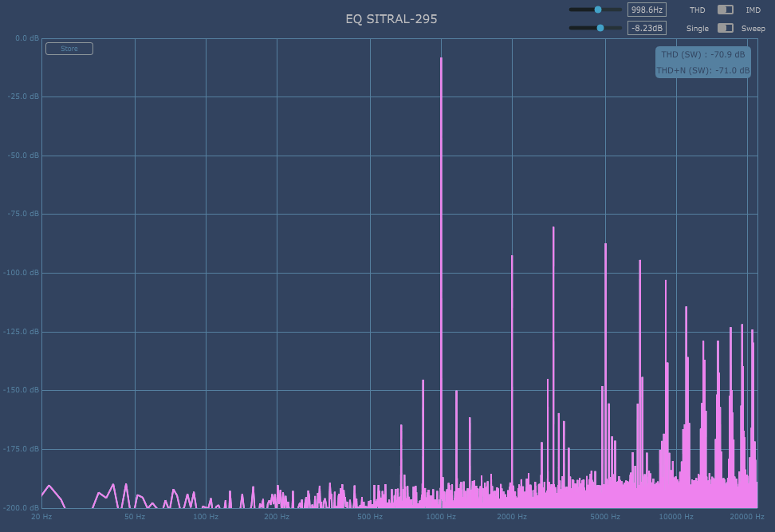Click the level slider handle
Viewport: 775px width, 532px height.
600,28
